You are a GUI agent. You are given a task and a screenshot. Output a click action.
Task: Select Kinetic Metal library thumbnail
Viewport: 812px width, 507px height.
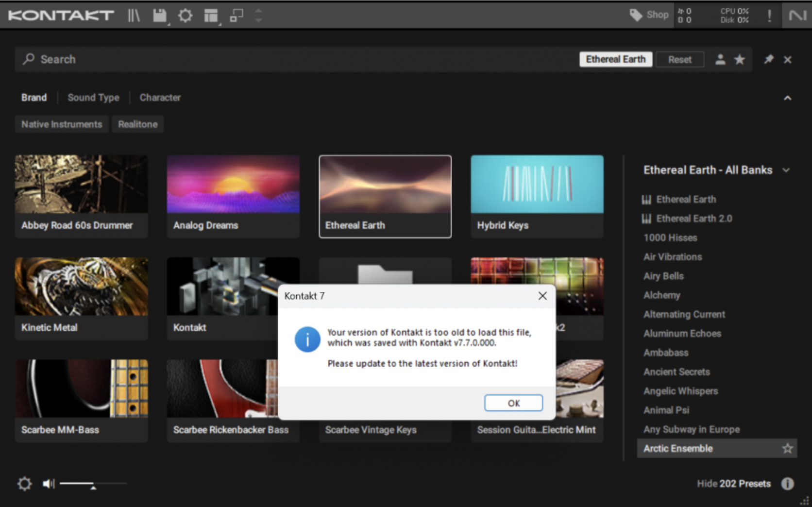pyautogui.click(x=81, y=299)
